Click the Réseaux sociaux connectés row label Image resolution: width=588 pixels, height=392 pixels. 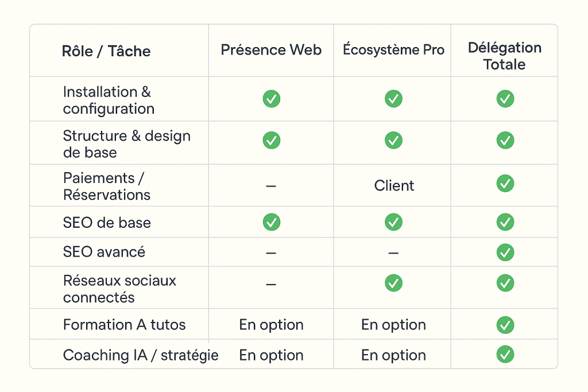click(x=119, y=289)
